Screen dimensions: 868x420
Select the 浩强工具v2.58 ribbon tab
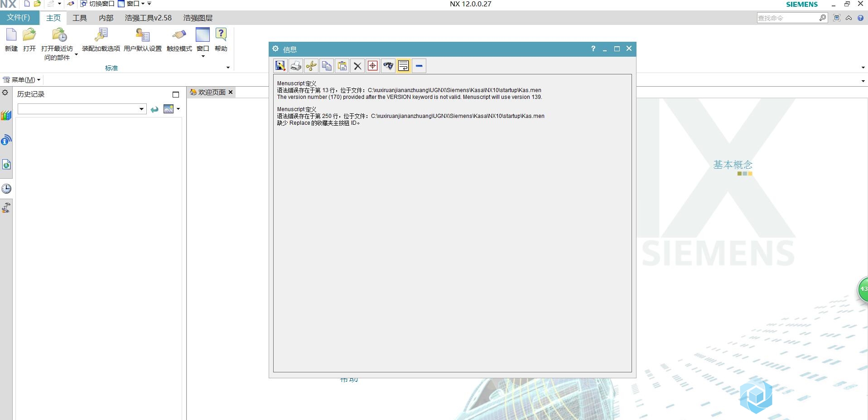[x=148, y=18]
